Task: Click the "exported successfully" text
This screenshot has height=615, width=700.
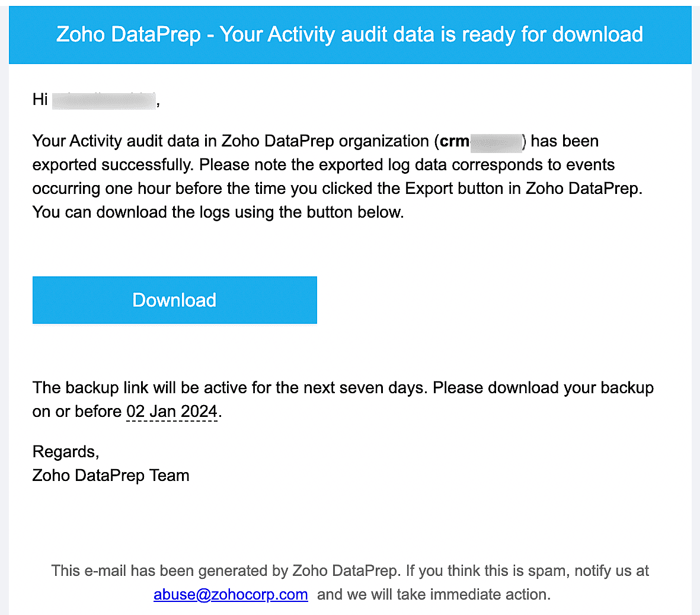Action: 113,165
